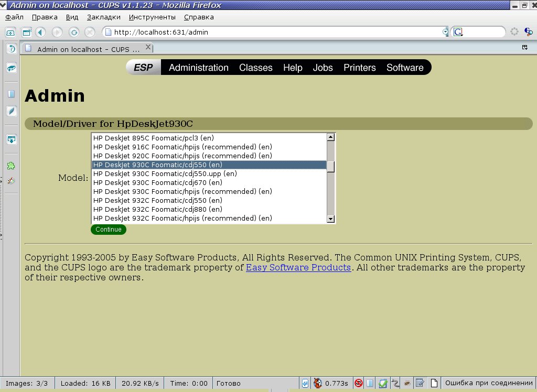Click the Reload page icon

pos(74,32)
